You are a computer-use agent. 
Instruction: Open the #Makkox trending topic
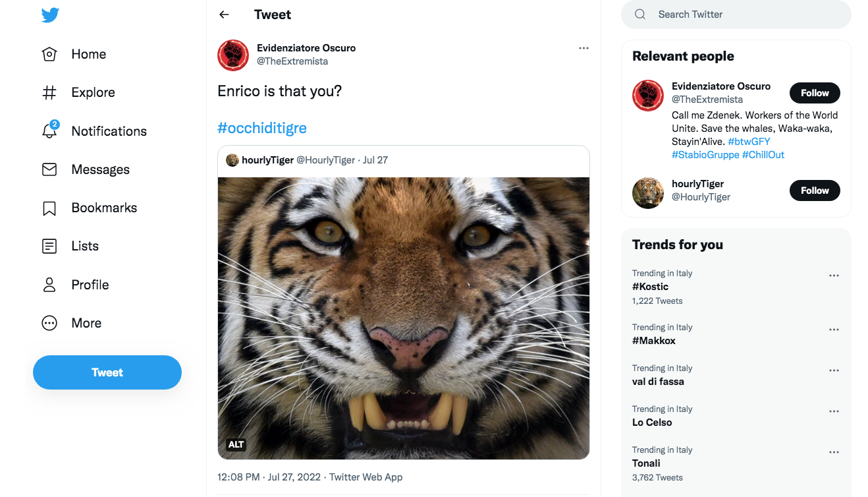coord(654,341)
